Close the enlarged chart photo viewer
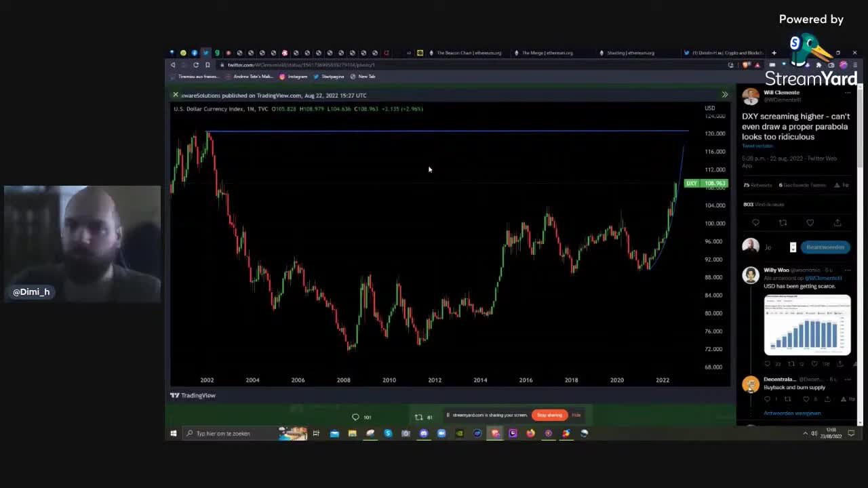The height and width of the screenshot is (488, 868). click(176, 95)
